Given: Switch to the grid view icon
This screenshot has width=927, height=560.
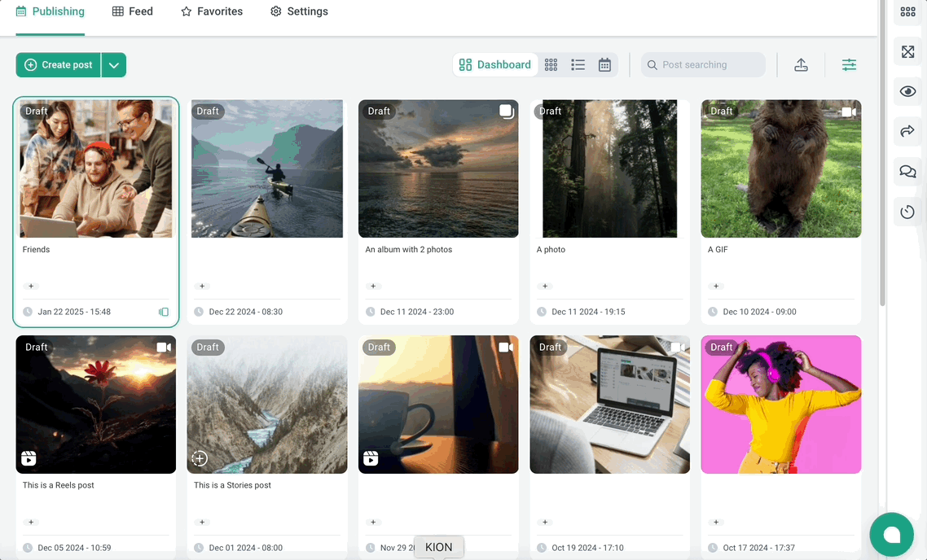Looking at the screenshot, I should (x=551, y=65).
